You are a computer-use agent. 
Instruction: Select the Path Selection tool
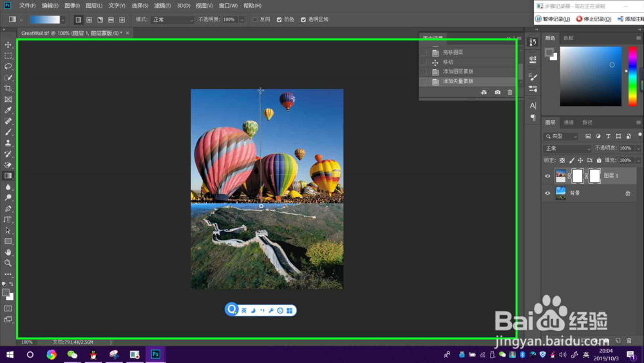click(x=8, y=231)
